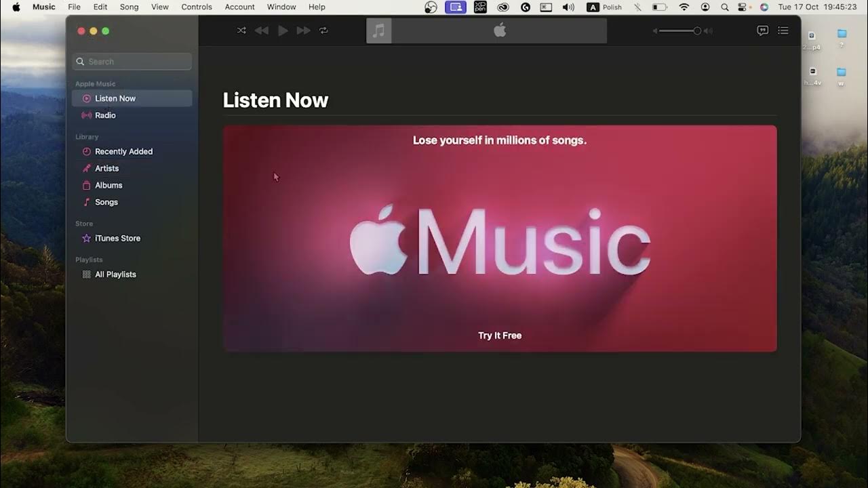Click the sidebar search field
Viewport: 868px width, 488px height.
132,61
